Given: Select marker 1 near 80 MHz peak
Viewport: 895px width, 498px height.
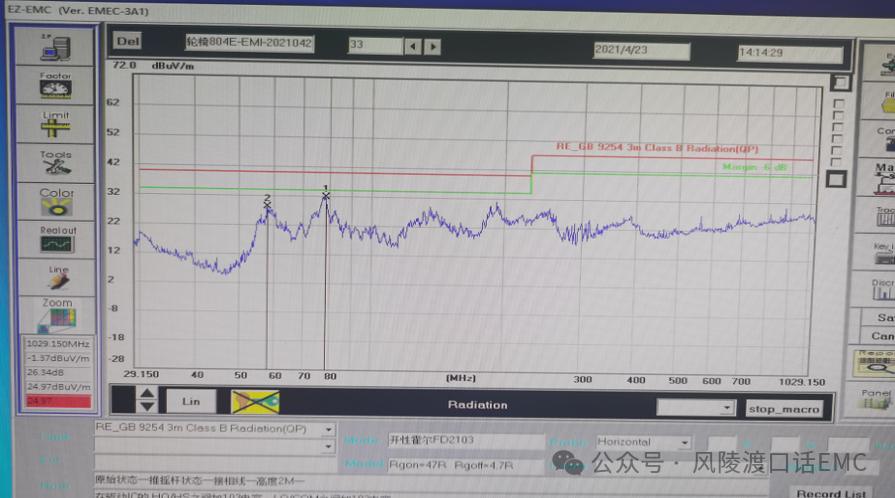Looking at the screenshot, I should click(325, 194).
